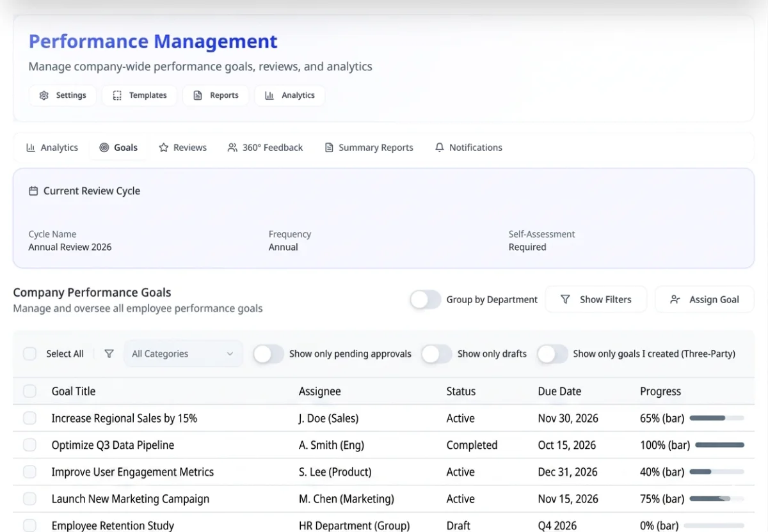This screenshot has height=532, width=768.
Task: Check the header checkbox beside Goal Title
Action: pyautogui.click(x=30, y=391)
